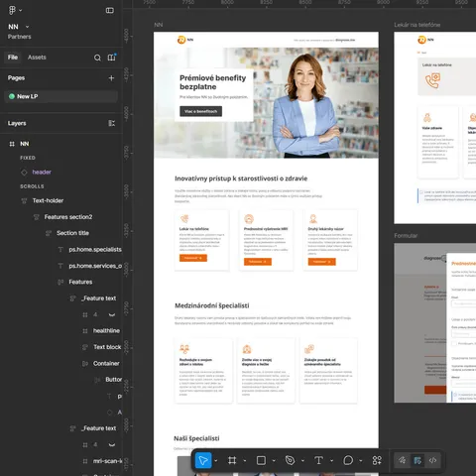
Task: Click the 'Medzinárodní špecialisti' heading
Action: pyautogui.click(x=212, y=305)
